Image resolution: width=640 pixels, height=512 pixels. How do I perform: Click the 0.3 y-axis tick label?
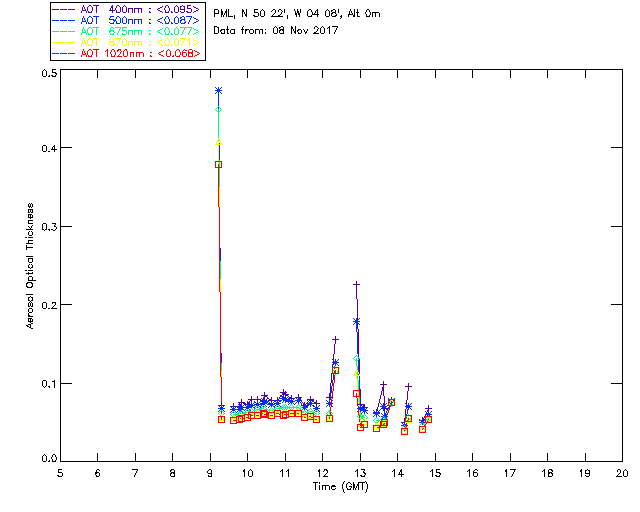pyautogui.click(x=49, y=227)
